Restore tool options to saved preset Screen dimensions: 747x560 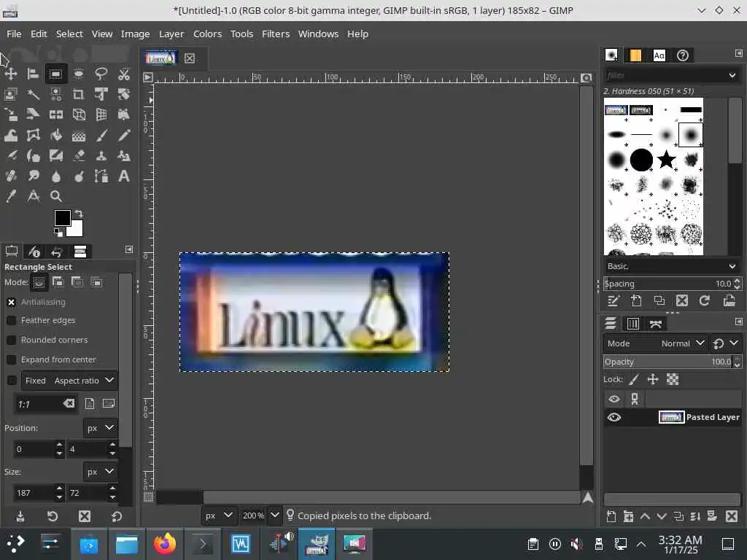(53, 517)
